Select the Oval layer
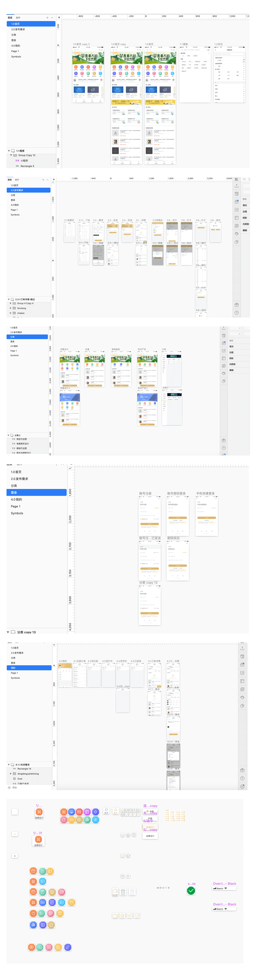Image resolution: width=256 pixels, height=980 pixels. coord(20,779)
